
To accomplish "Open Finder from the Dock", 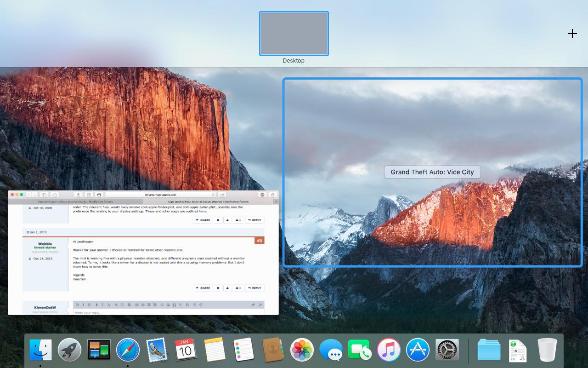I will [40, 350].
